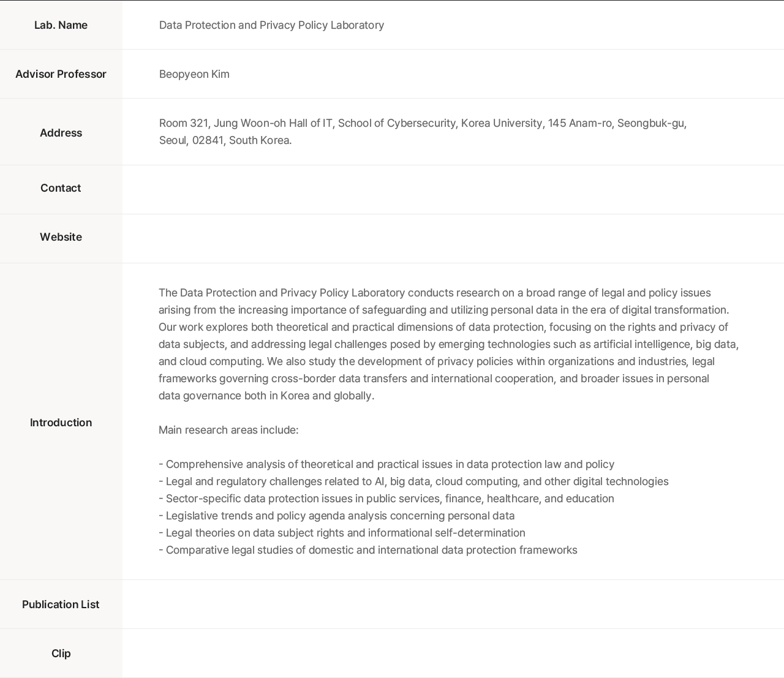Click the Introduction row label
Viewport: 784px width, 678px height.
[61, 423]
